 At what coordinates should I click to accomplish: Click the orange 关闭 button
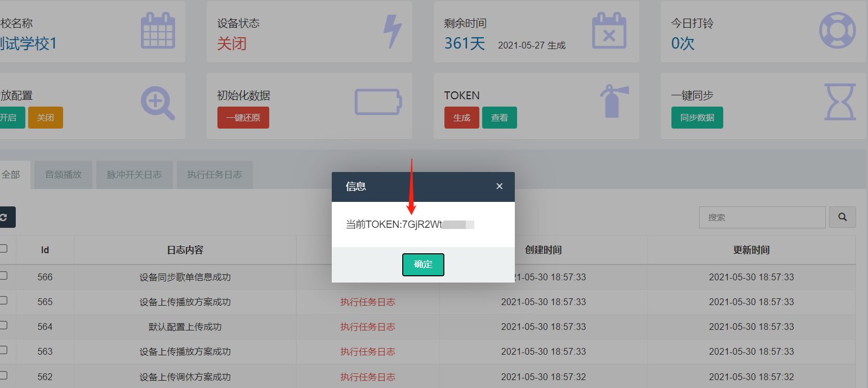[x=46, y=118]
